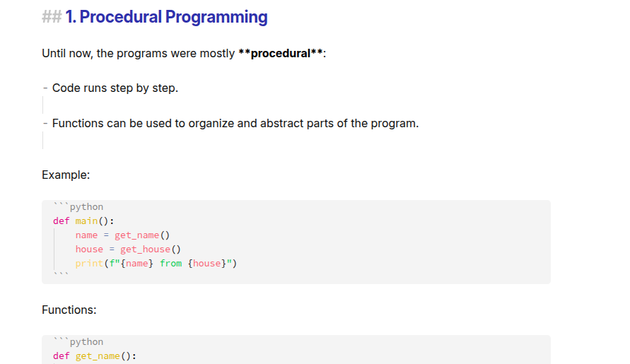
Task: Click the "Functions:" paragraph
Action: [x=69, y=310]
